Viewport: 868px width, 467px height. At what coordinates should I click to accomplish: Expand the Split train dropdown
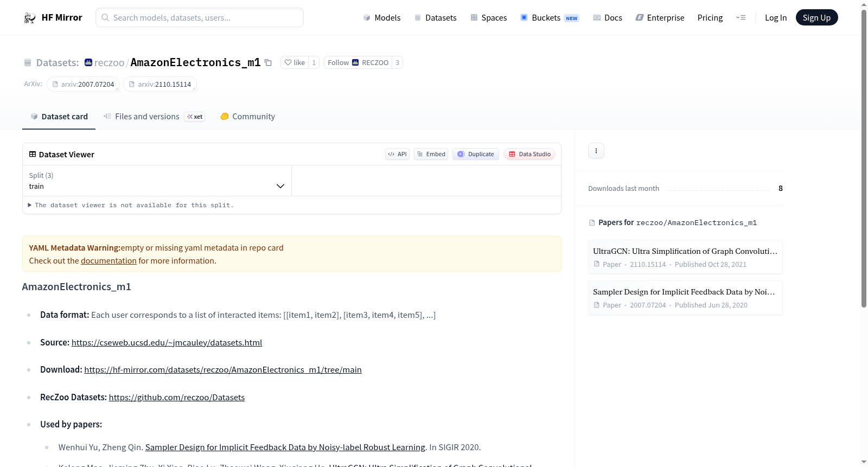click(x=157, y=181)
